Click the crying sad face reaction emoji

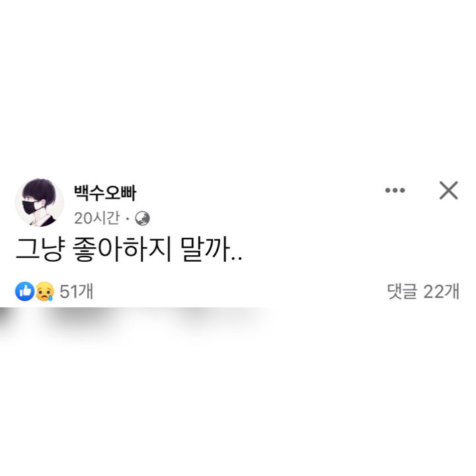point(45,292)
